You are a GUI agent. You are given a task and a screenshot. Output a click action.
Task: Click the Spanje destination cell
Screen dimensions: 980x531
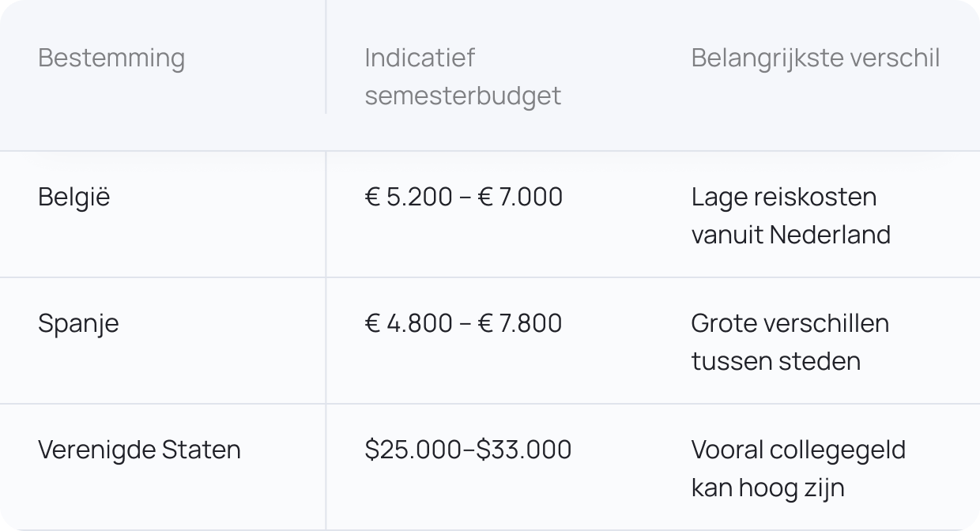click(x=78, y=324)
